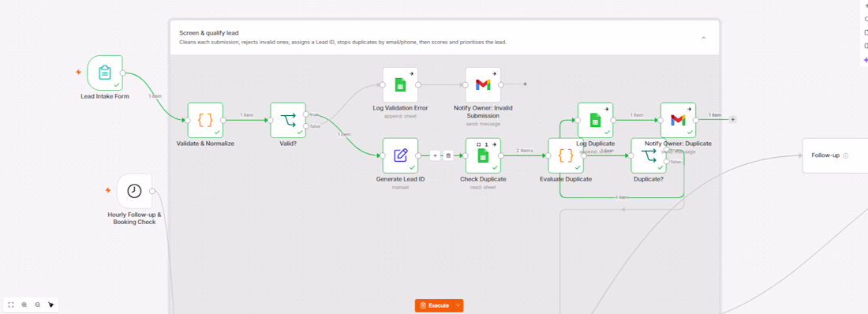This screenshot has width=868, height=314.
Task: Select the Check Duplicate sheets node
Action: [483, 155]
